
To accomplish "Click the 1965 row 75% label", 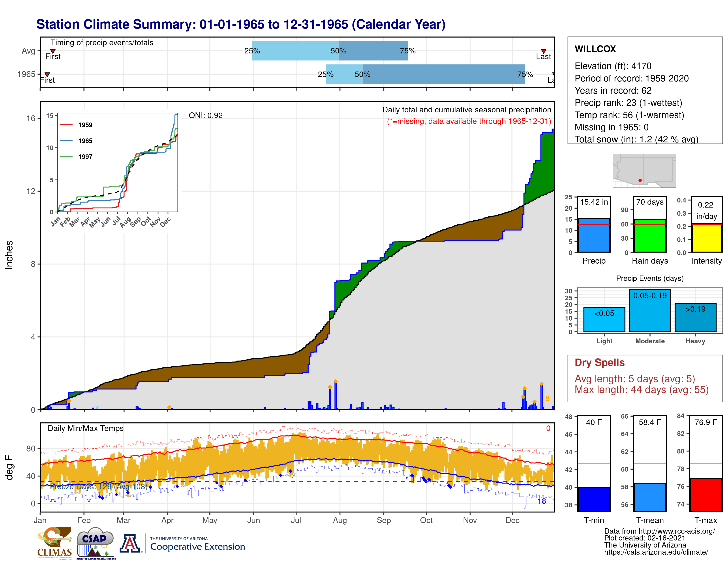I will coord(525,74).
